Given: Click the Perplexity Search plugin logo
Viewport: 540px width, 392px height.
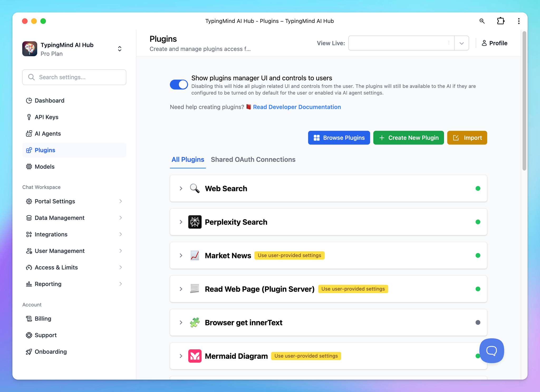Looking at the screenshot, I should click(195, 222).
